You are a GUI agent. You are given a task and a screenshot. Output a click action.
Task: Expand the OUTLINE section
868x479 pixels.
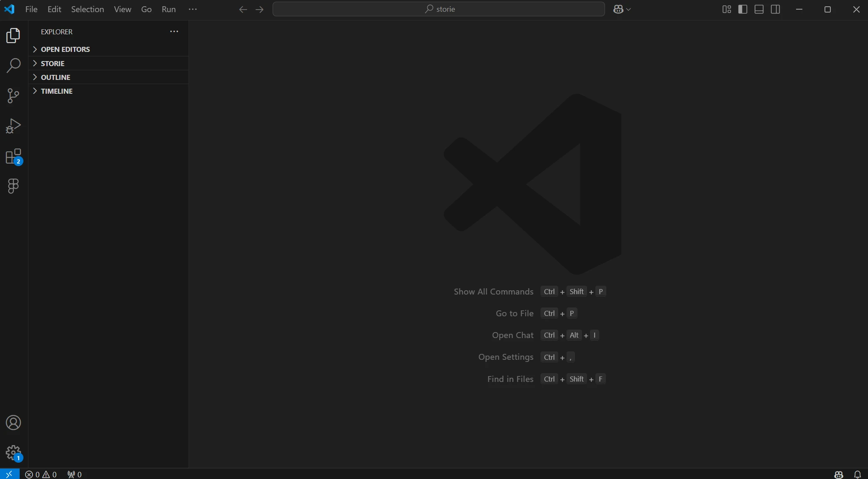(x=109, y=77)
